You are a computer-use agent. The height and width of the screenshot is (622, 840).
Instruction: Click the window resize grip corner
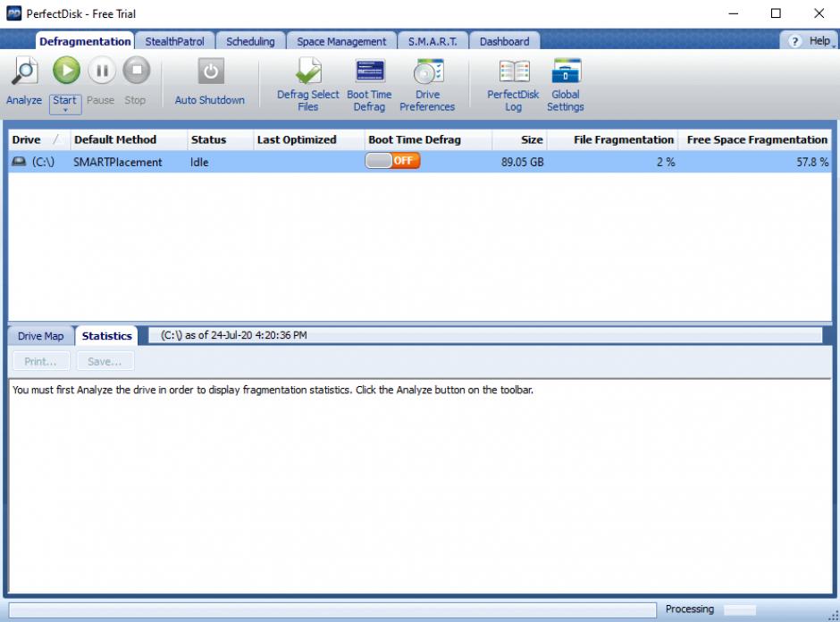click(833, 616)
